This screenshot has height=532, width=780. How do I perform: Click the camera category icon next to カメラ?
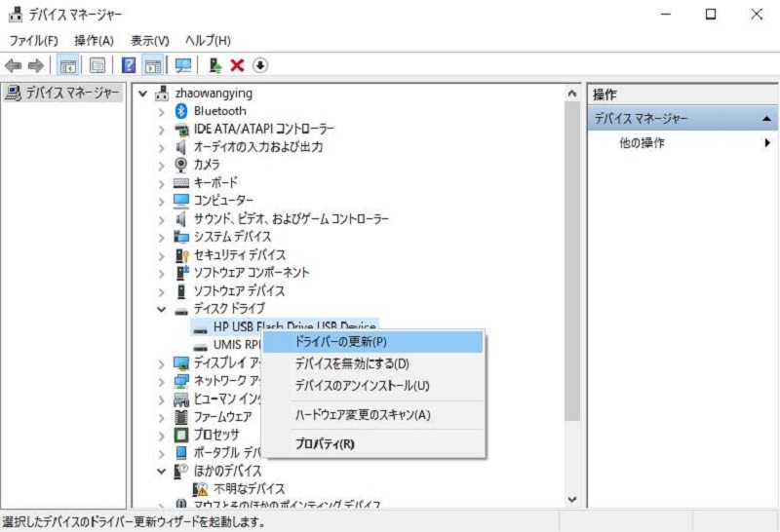(x=181, y=165)
